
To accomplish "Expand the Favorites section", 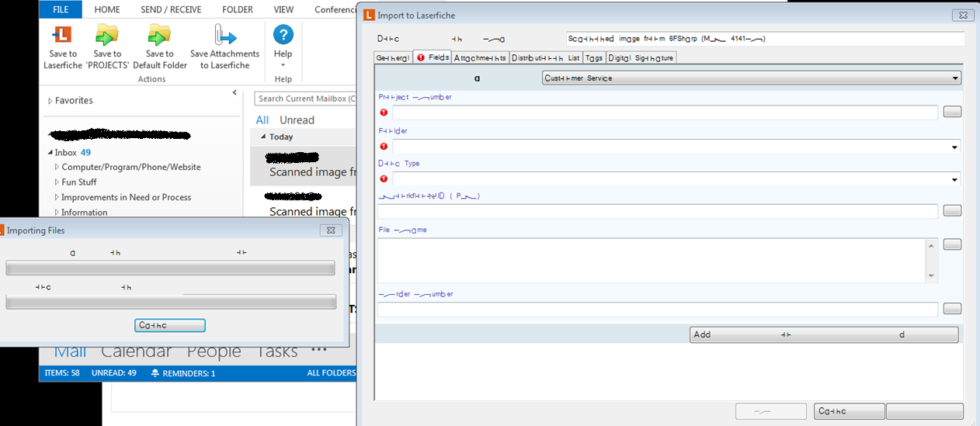I will click(51, 101).
